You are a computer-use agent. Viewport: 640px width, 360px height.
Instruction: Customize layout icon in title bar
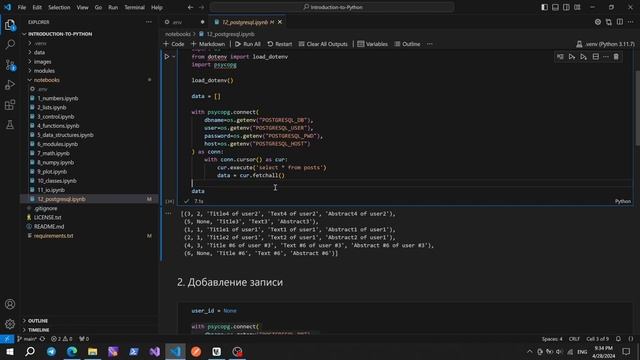click(x=577, y=7)
